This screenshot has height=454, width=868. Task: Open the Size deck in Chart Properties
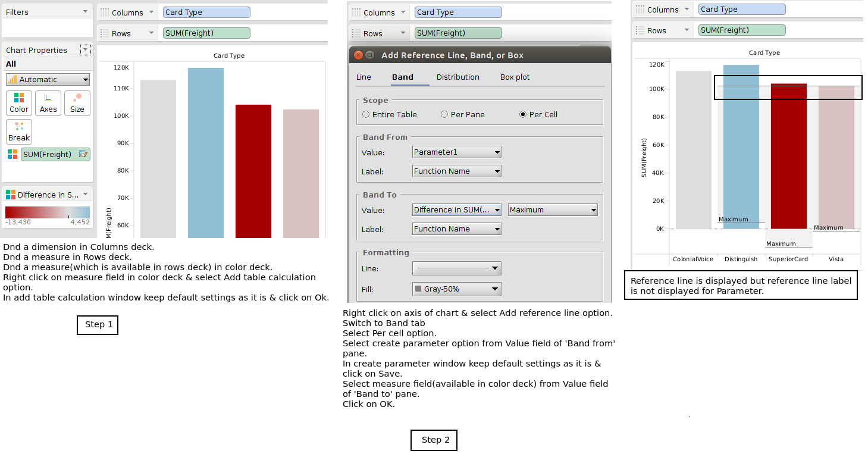(77, 103)
